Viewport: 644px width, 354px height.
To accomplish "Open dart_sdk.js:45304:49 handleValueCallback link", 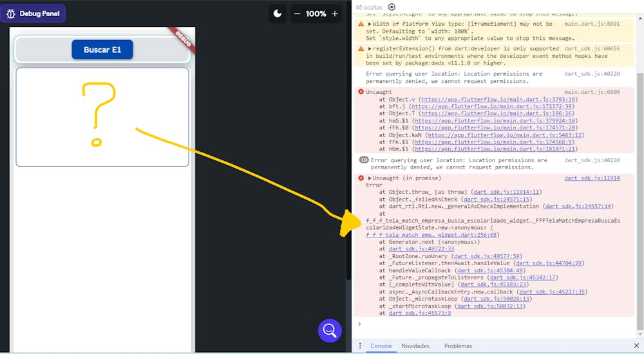I will (x=490, y=270).
